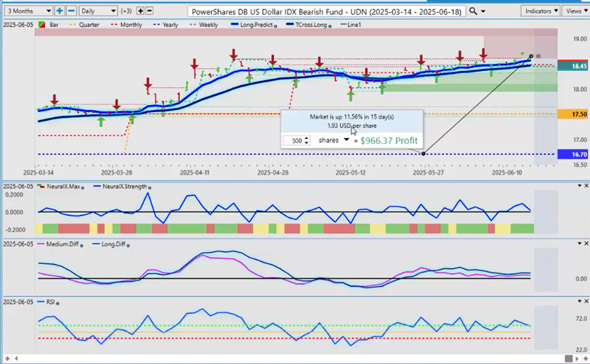Select the Line1 lower endpoint handle
The width and height of the screenshot is (590, 364).
pos(423,153)
